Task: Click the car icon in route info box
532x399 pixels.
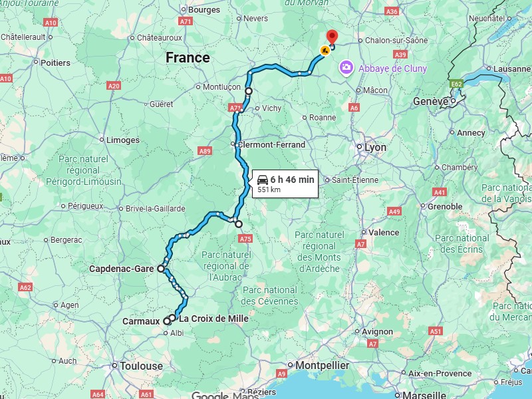Action: coord(263,180)
